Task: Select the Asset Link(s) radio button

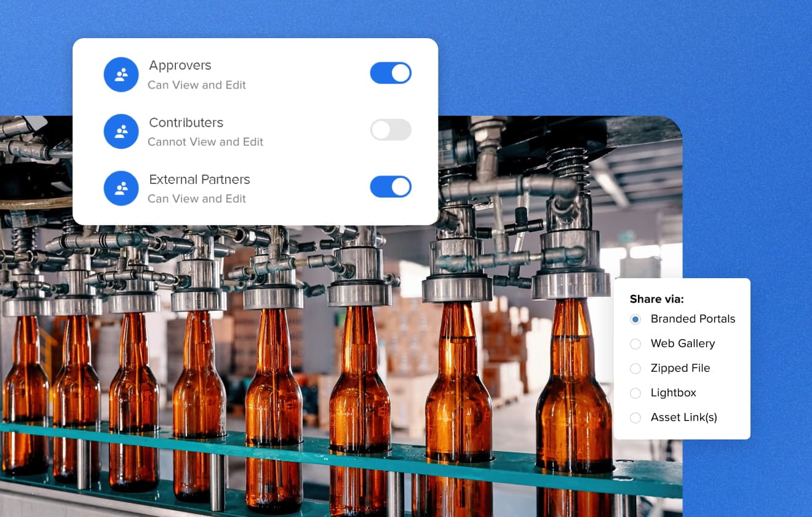Action: [x=635, y=417]
